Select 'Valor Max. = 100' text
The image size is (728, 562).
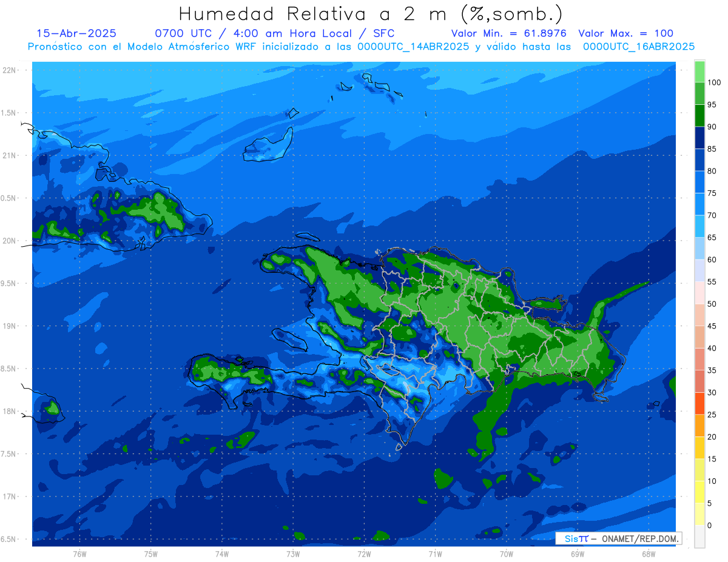tap(625, 33)
